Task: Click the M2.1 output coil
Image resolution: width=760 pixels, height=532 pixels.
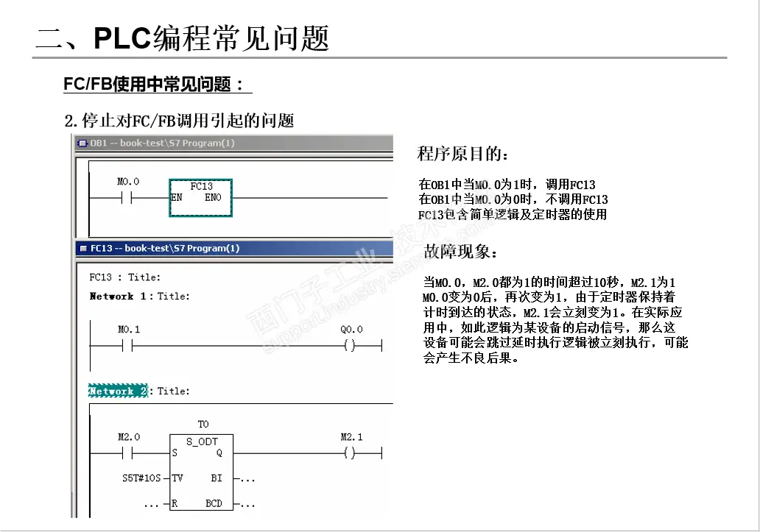Action: 350,453
